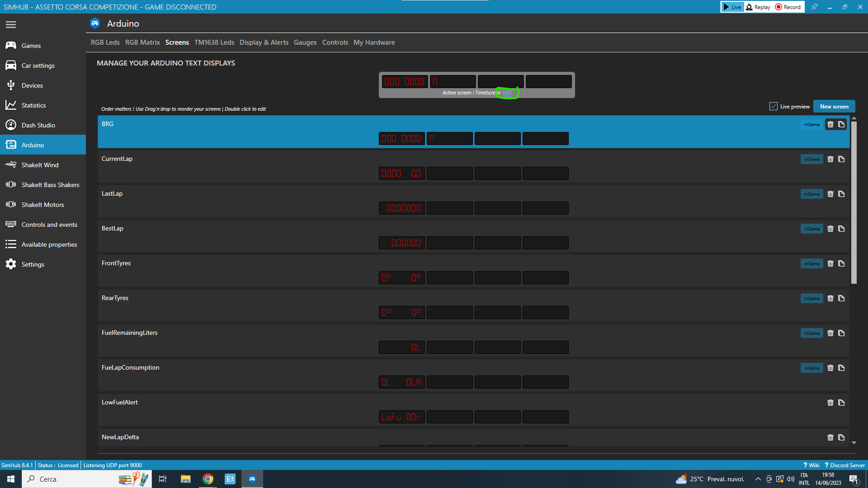Click the Cerca search box in taskbar
This screenshot has height=488, width=868.
point(86,479)
